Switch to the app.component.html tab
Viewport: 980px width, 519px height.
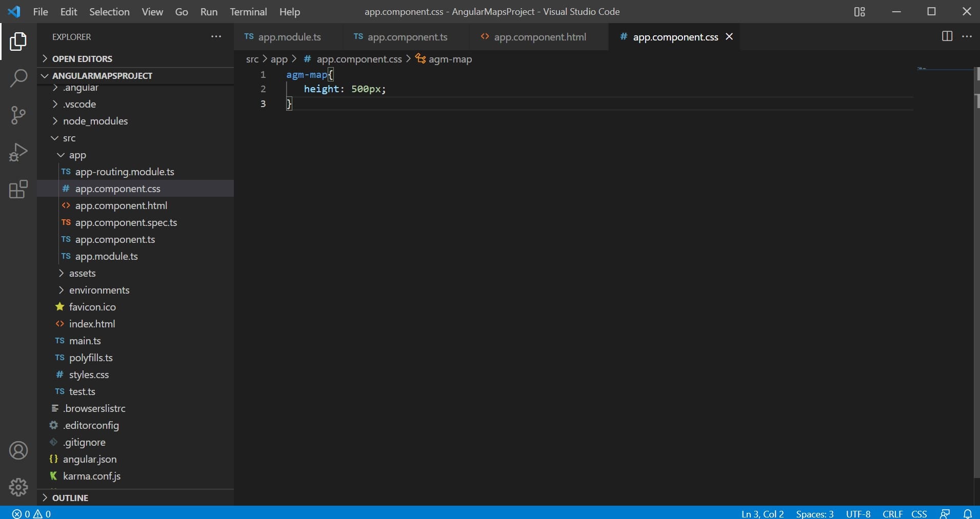pos(539,37)
